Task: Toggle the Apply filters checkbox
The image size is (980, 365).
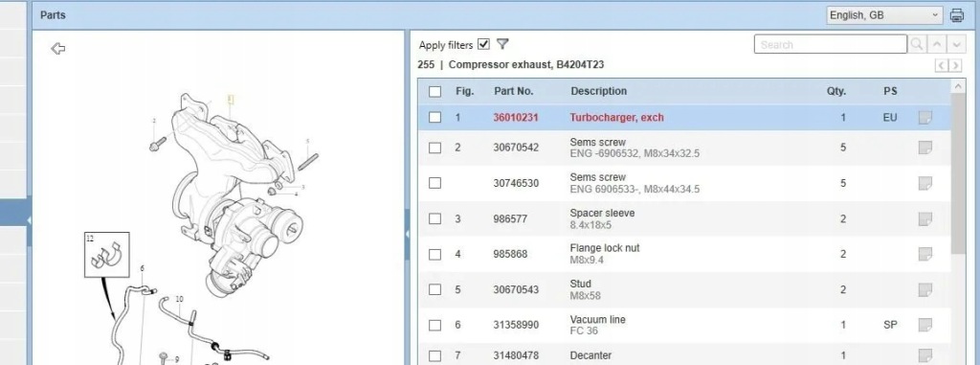Action: click(x=483, y=44)
